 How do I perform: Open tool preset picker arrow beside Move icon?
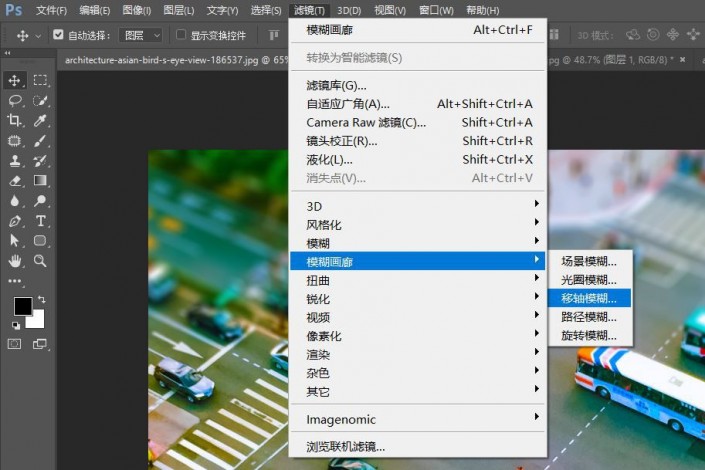click(38, 36)
